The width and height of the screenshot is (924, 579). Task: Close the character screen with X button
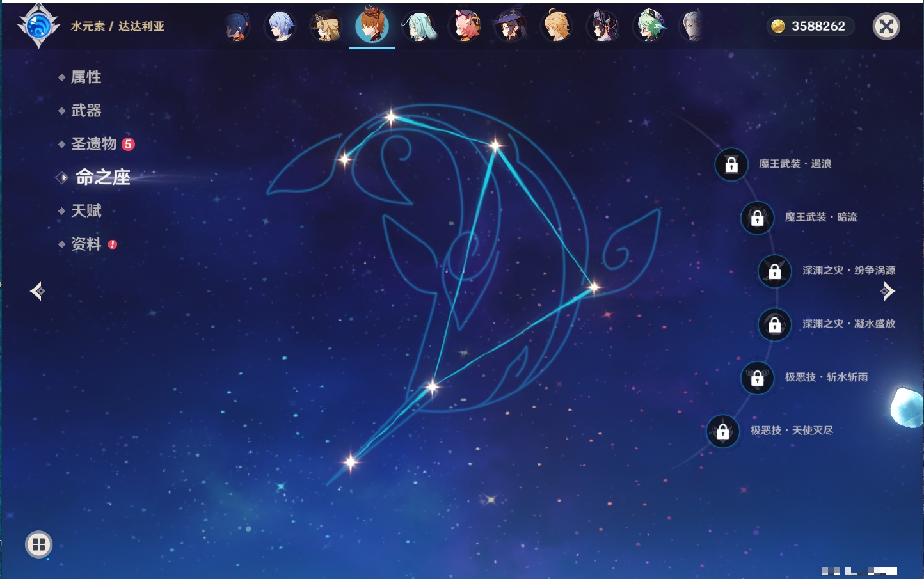click(886, 26)
